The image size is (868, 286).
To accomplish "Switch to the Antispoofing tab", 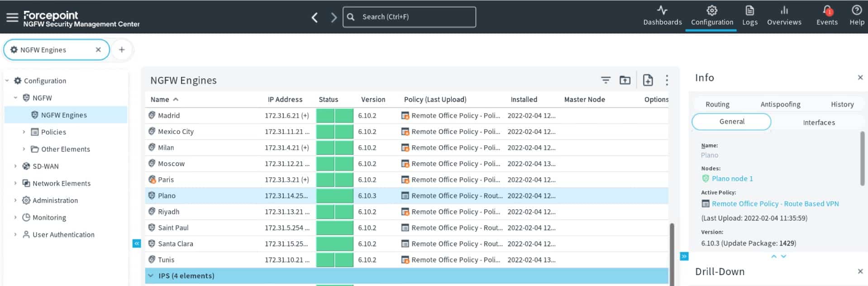I will (780, 105).
